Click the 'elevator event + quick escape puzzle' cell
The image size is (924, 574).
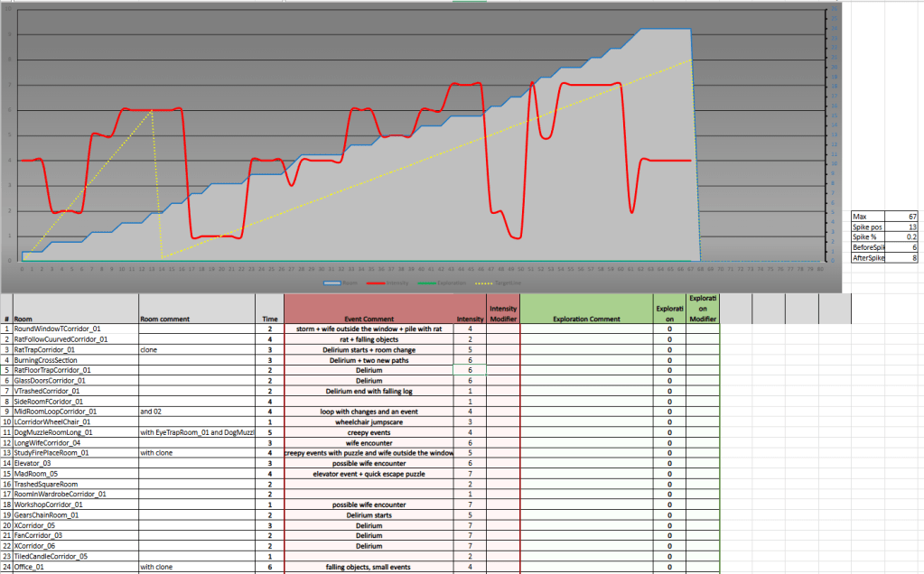coord(368,473)
